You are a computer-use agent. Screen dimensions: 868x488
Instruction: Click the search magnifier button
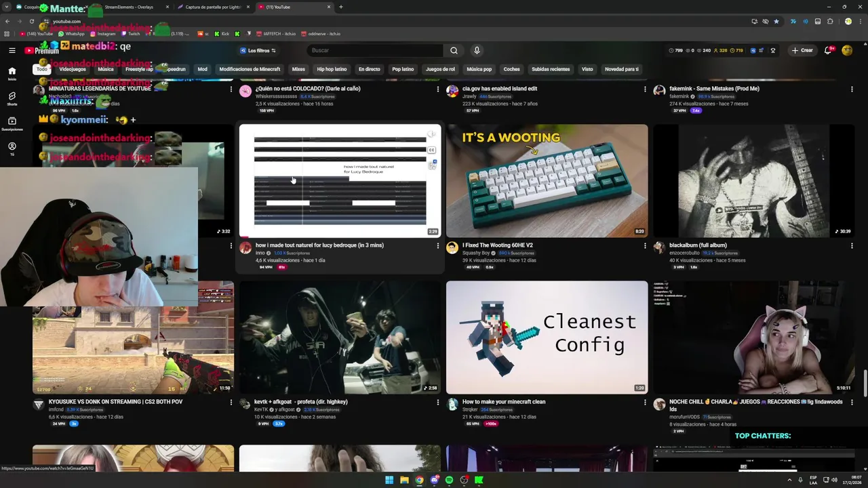click(x=454, y=50)
